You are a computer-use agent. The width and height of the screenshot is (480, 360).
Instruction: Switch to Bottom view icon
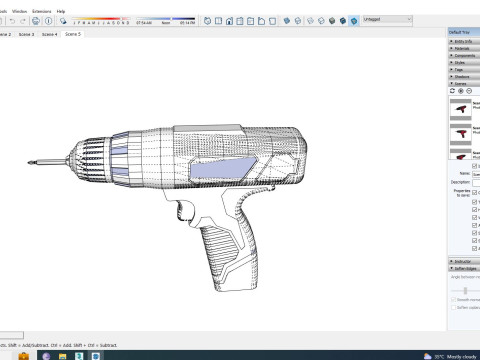[272, 21]
